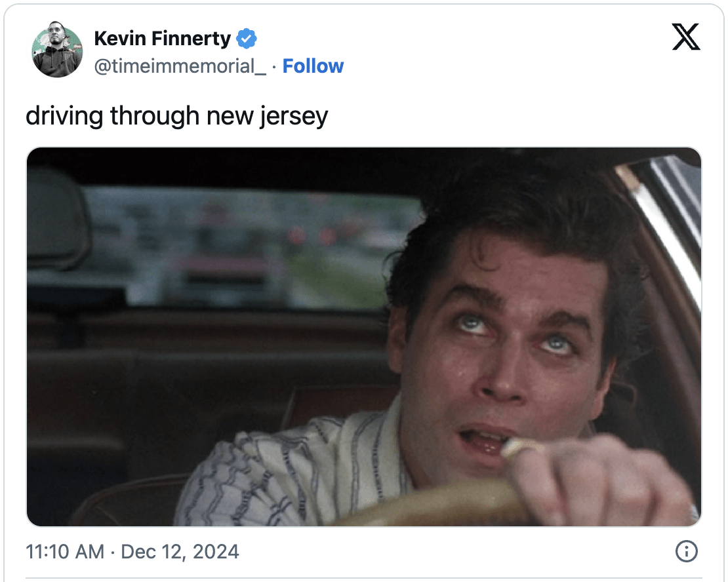The width and height of the screenshot is (728, 582).
Task: Click the blue verified badge checkmark
Action: [245, 38]
